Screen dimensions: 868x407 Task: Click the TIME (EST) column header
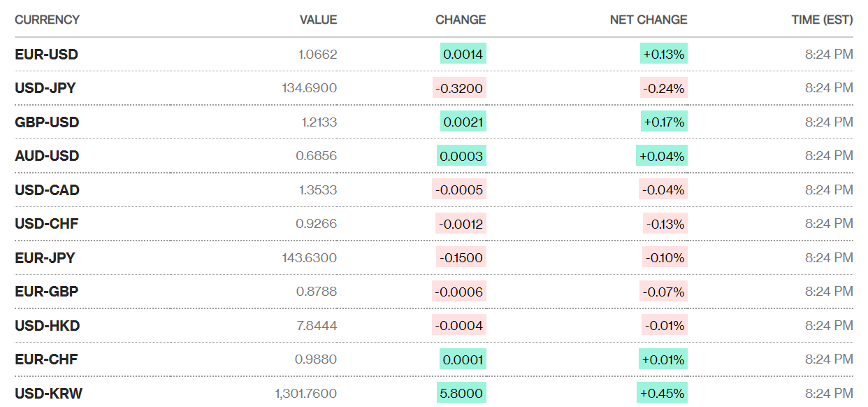(x=822, y=20)
